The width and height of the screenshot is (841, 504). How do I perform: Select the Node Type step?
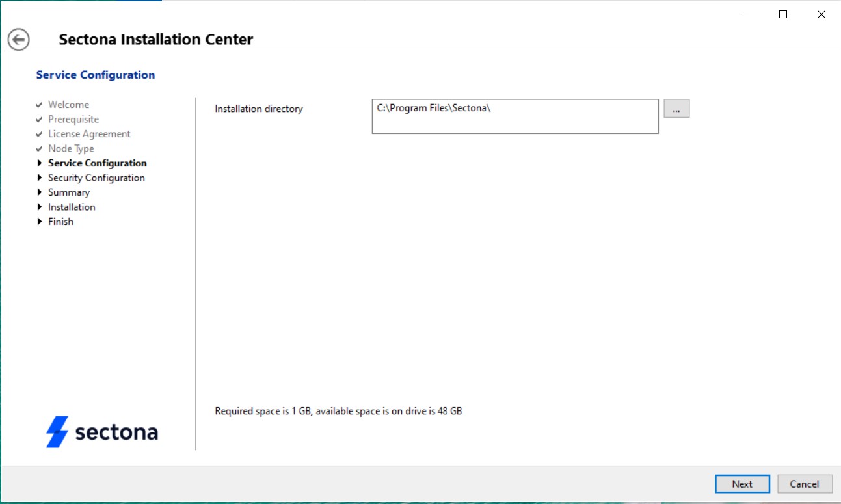[71, 149]
